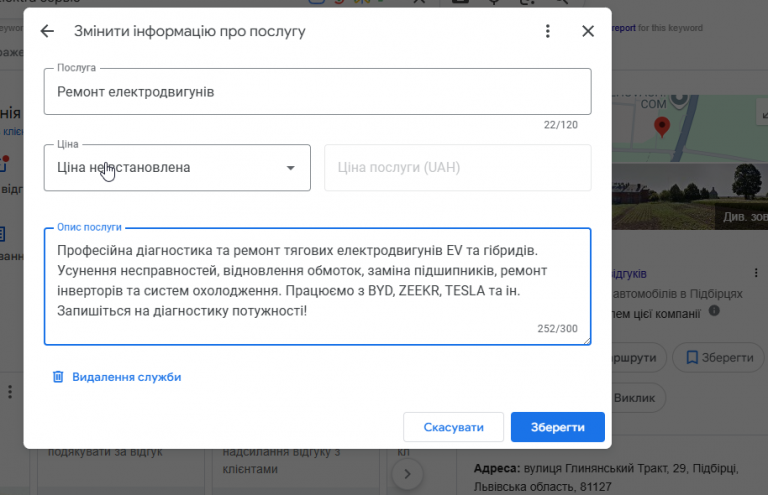
Task: Click the Ціна послуги (UAH) field
Action: point(457,167)
